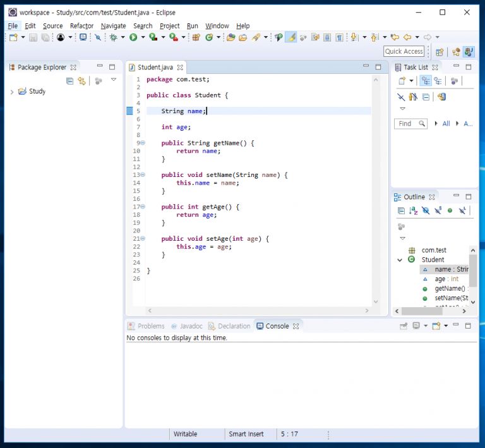Click the Open Perspective icon

[440, 52]
